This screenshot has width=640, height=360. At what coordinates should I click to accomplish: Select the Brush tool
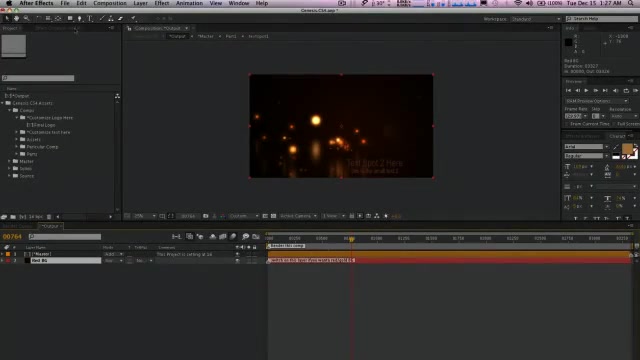[102, 18]
